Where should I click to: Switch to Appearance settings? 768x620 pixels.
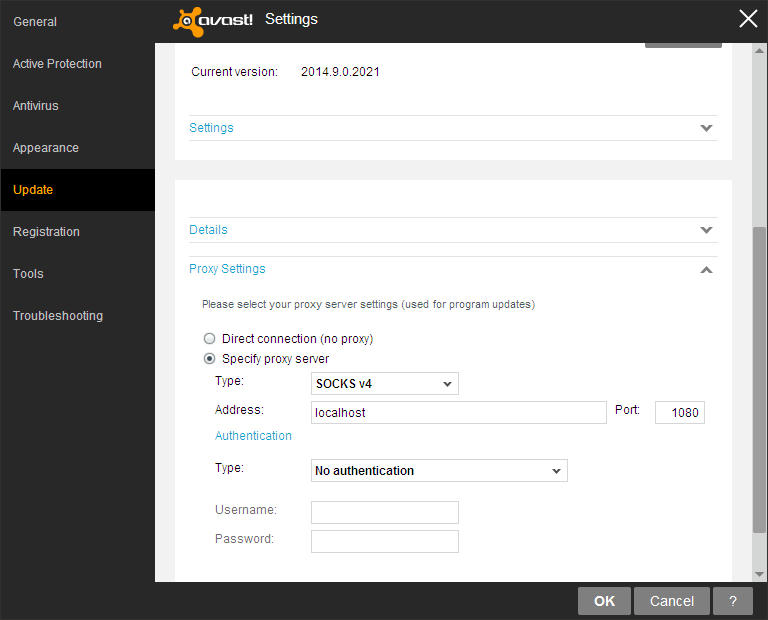click(46, 148)
